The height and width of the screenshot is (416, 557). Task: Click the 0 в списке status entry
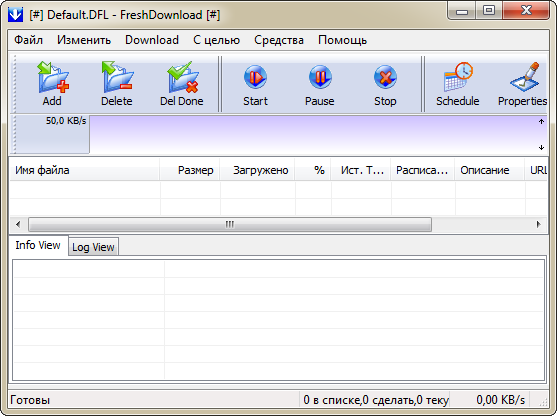(x=375, y=400)
